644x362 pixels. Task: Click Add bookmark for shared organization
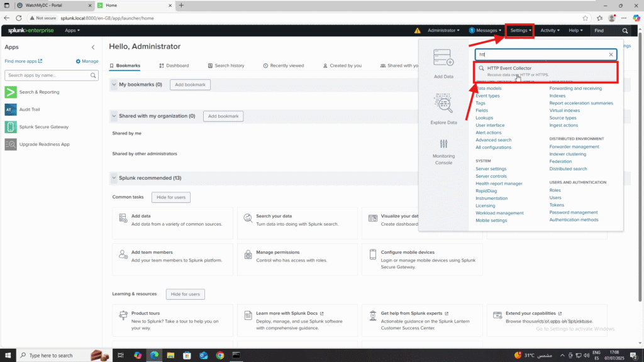[223, 116]
